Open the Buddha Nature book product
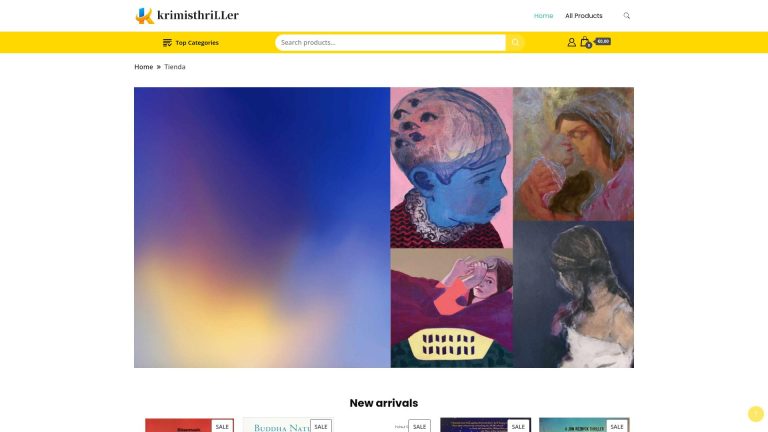The height and width of the screenshot is (432, 768). click(288, 425)
